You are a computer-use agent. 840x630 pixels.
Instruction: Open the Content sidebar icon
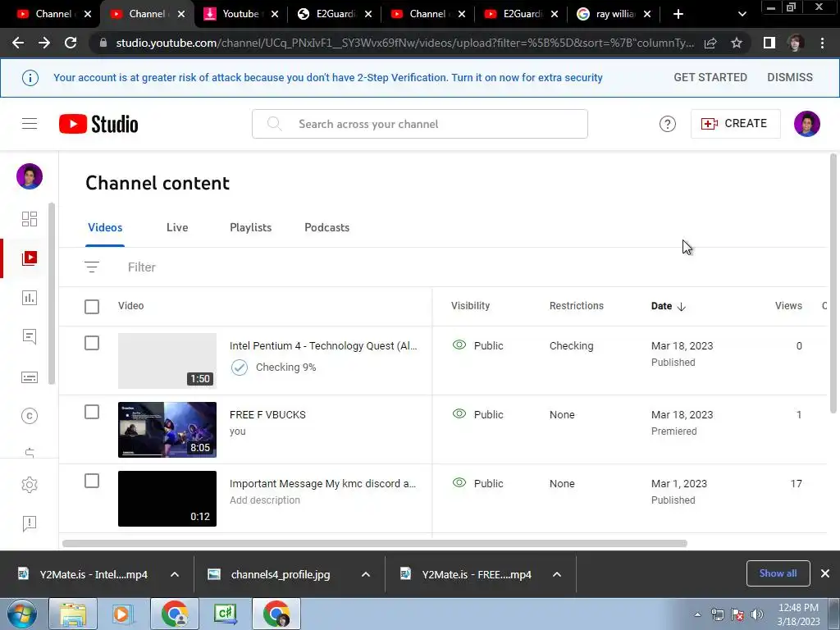tap(30, 258)
